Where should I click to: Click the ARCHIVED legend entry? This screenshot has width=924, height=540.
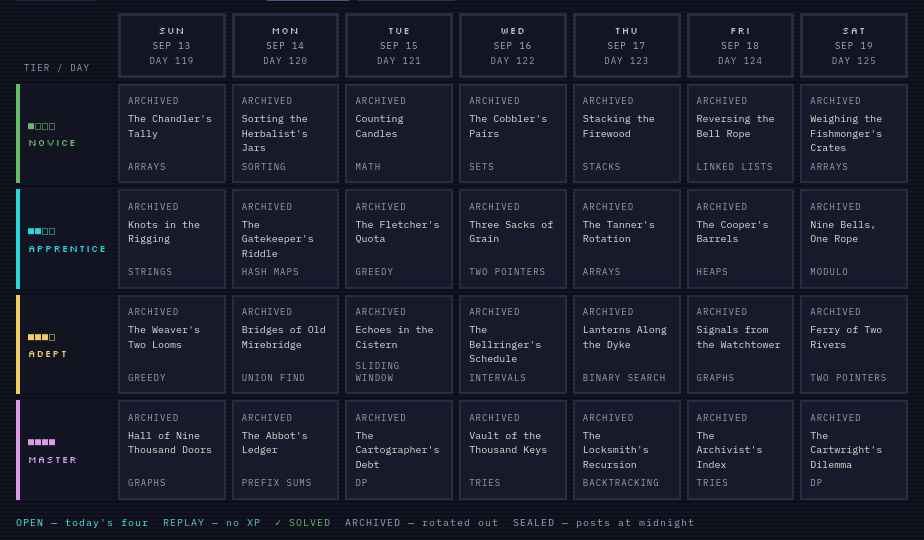coord(421,522)
